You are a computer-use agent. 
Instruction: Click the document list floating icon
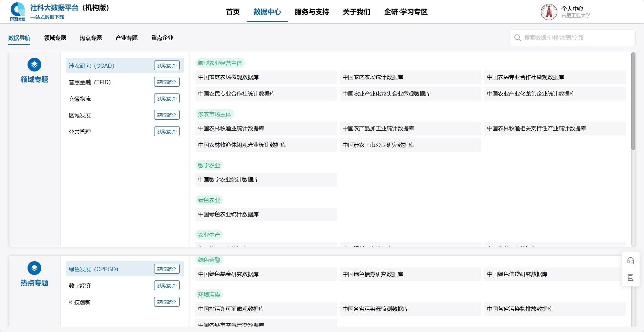point(630,277)
